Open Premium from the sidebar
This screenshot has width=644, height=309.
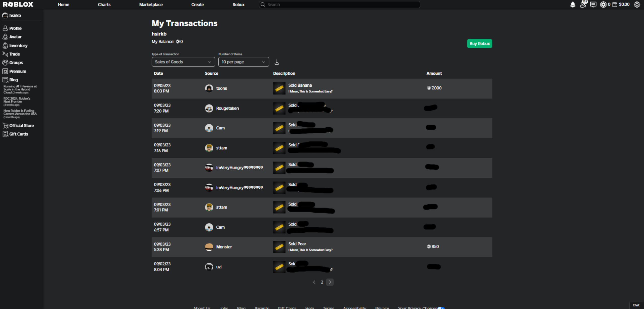click(x=14, y=71)
